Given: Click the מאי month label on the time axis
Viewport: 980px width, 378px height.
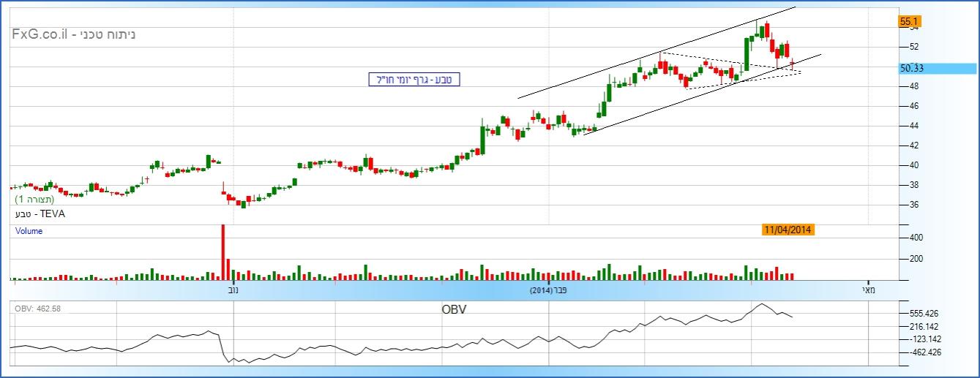Looking at the screenshot, I should (868, 290).
